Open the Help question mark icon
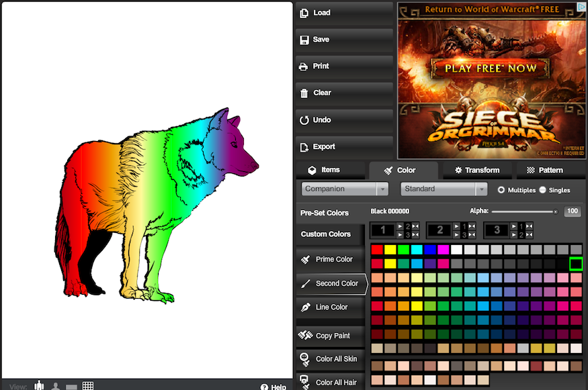This screenshot has width=588, height=390. 264,387
